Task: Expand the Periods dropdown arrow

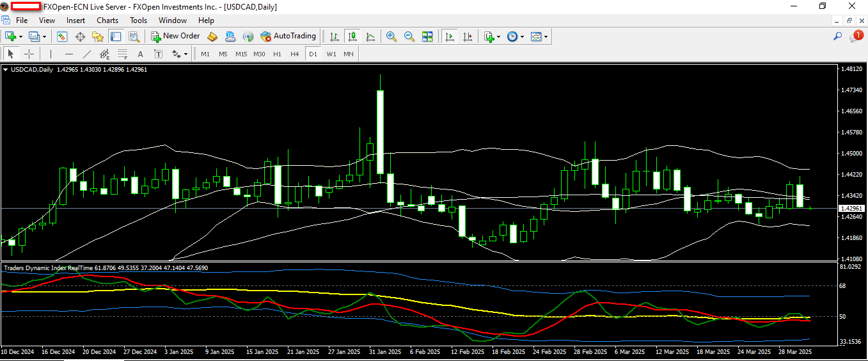Action: click(522, 36)
